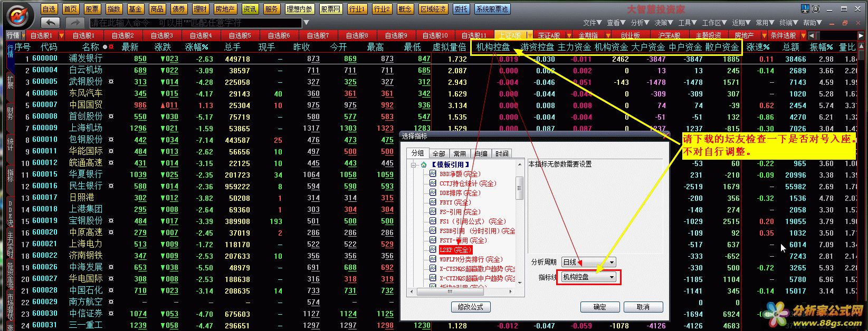Click the 委托 toolbar button
Screen dimensions: 868x331
tap(461, 9)
